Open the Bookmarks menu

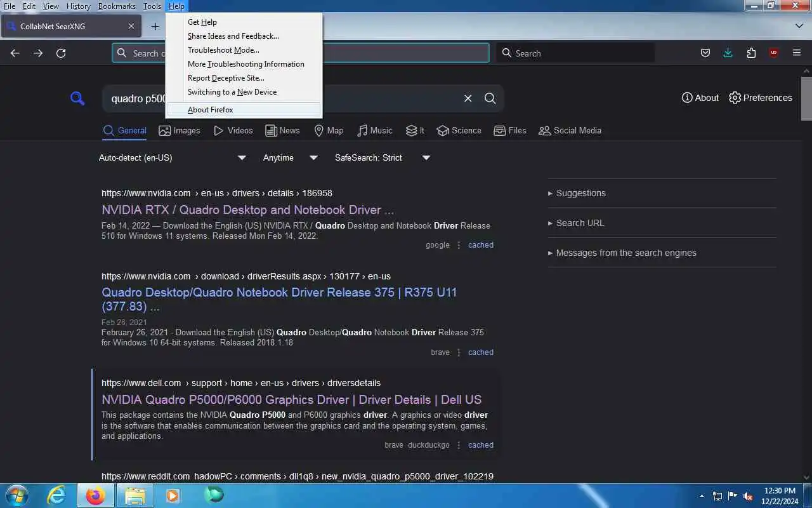click(117, 6)
